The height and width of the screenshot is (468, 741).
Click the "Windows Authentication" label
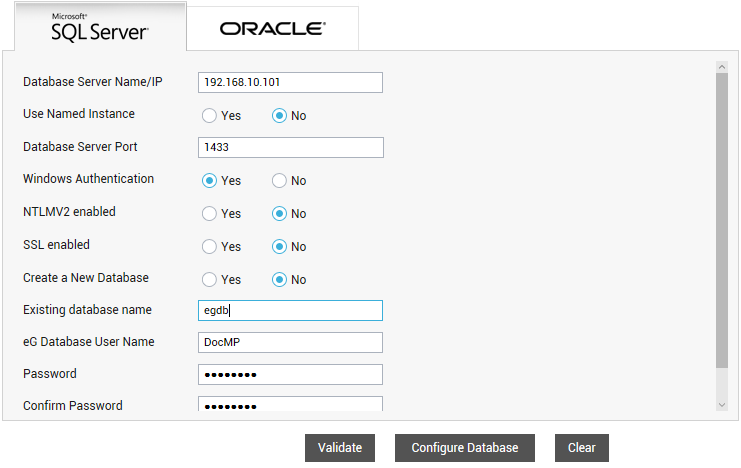88,179
